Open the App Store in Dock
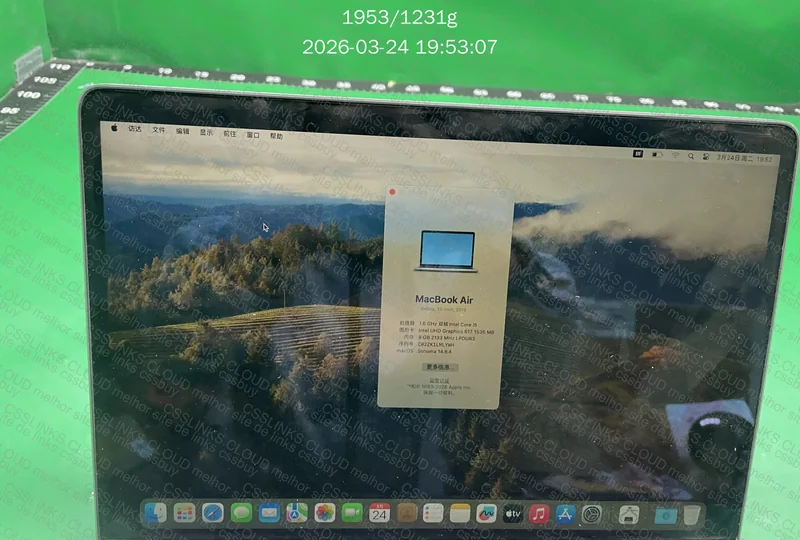The height and width of the screenshot is (540, 800). (x=565, y=514)
